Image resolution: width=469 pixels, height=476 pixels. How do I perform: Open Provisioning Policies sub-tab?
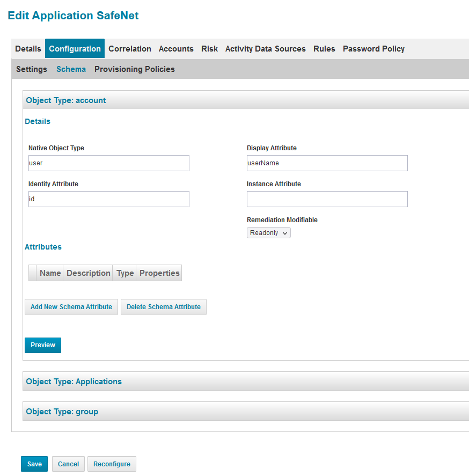[135, 69]
